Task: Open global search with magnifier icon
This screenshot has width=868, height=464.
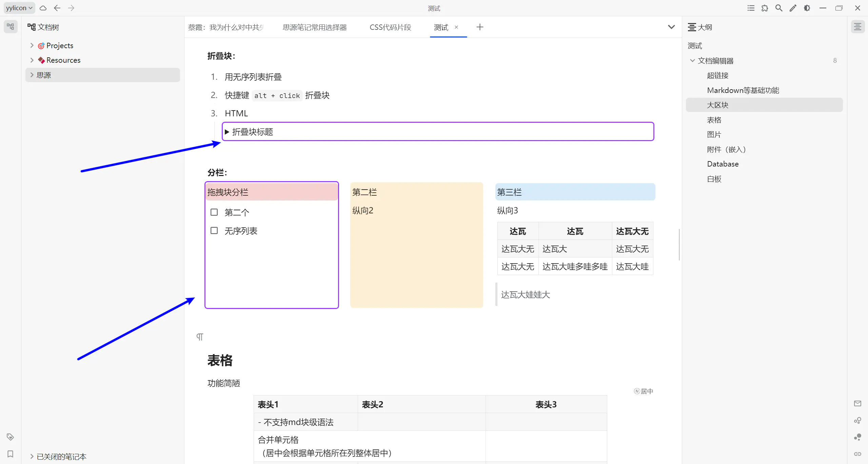Action: 779,8
